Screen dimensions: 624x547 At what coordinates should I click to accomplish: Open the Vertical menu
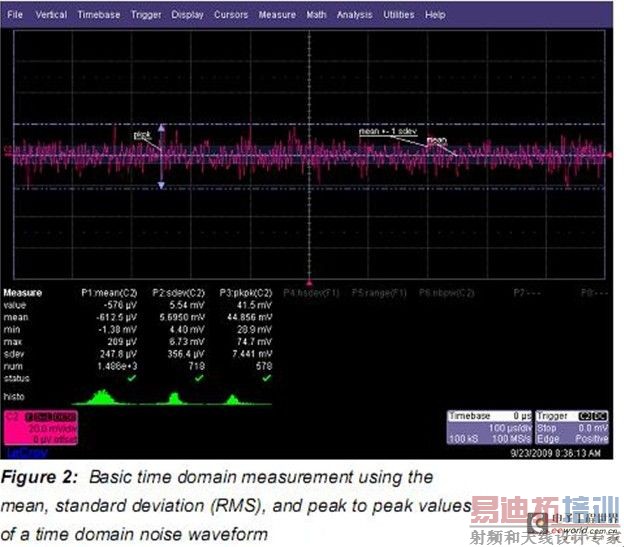click(51, 15)
